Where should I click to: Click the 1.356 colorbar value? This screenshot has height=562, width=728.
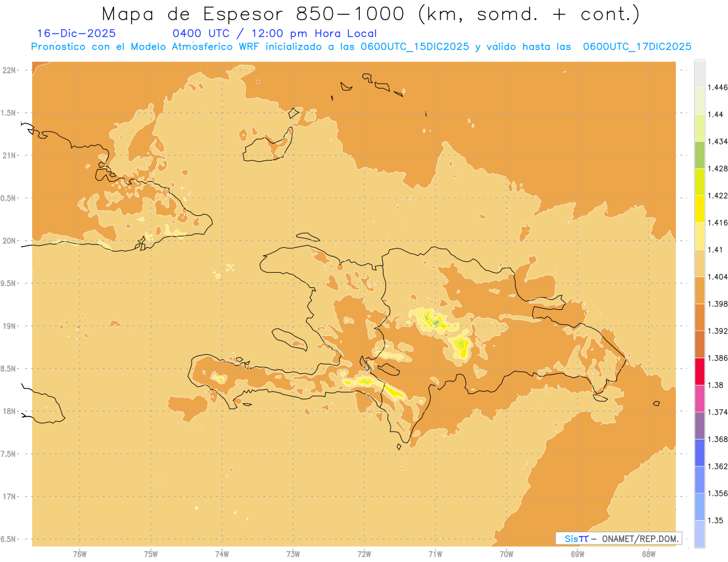tap(717, 493)
